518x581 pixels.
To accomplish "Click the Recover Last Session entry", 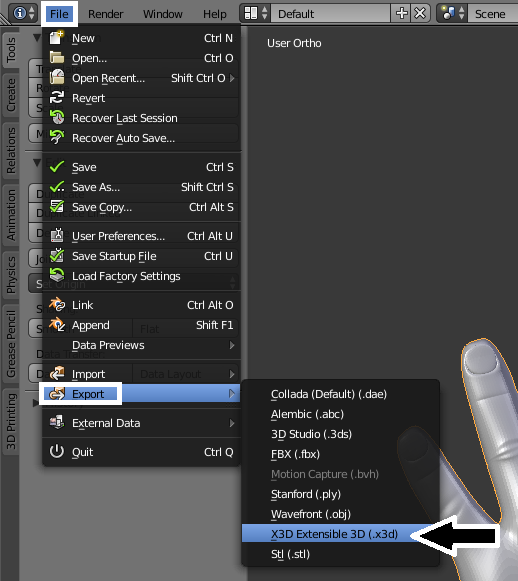I will pos(142,118).
